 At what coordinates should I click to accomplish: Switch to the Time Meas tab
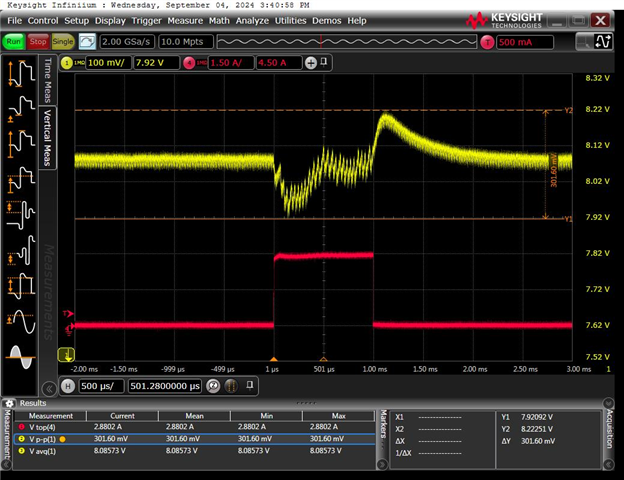tap(48, 80)
